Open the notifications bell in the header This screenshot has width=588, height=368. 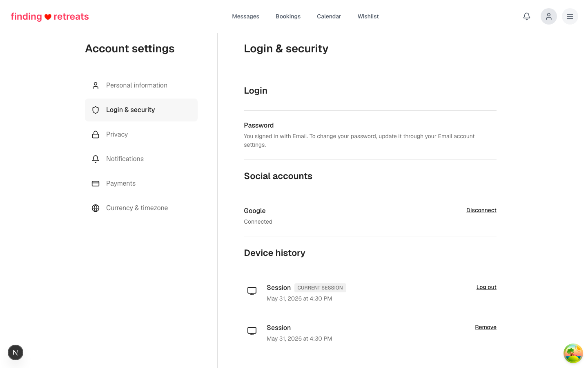(x=527, y=16)
